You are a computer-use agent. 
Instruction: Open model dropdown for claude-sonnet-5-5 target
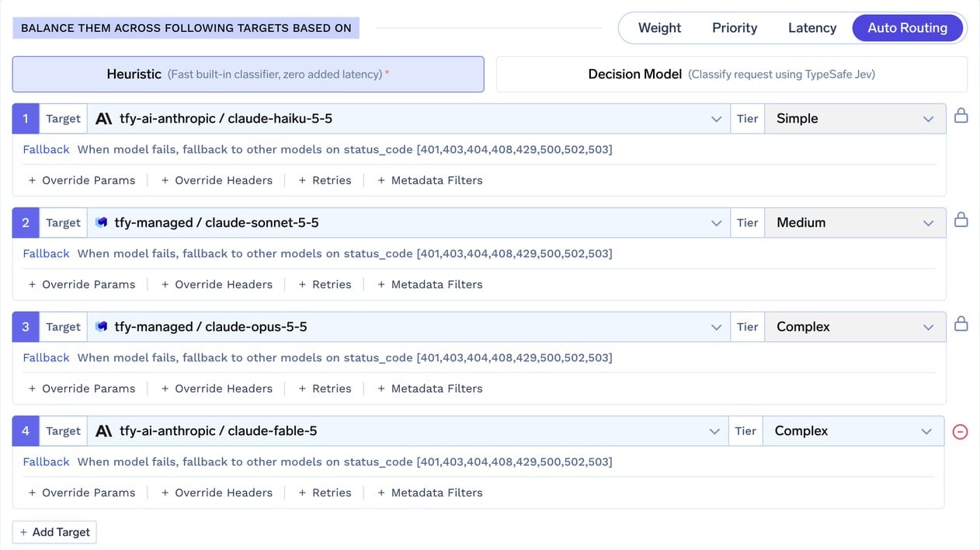(x=409, y=223)
